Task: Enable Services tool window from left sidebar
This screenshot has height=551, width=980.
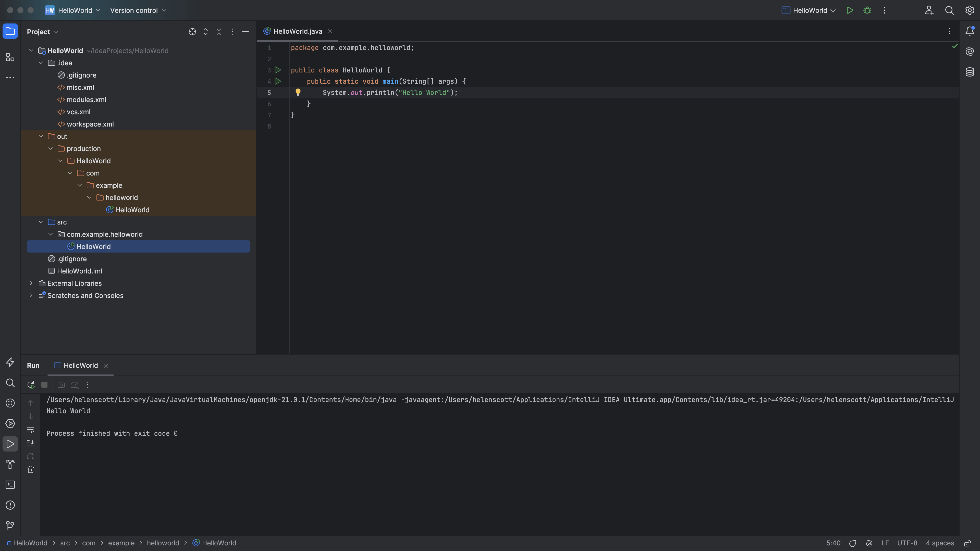Action: (10, 423)
